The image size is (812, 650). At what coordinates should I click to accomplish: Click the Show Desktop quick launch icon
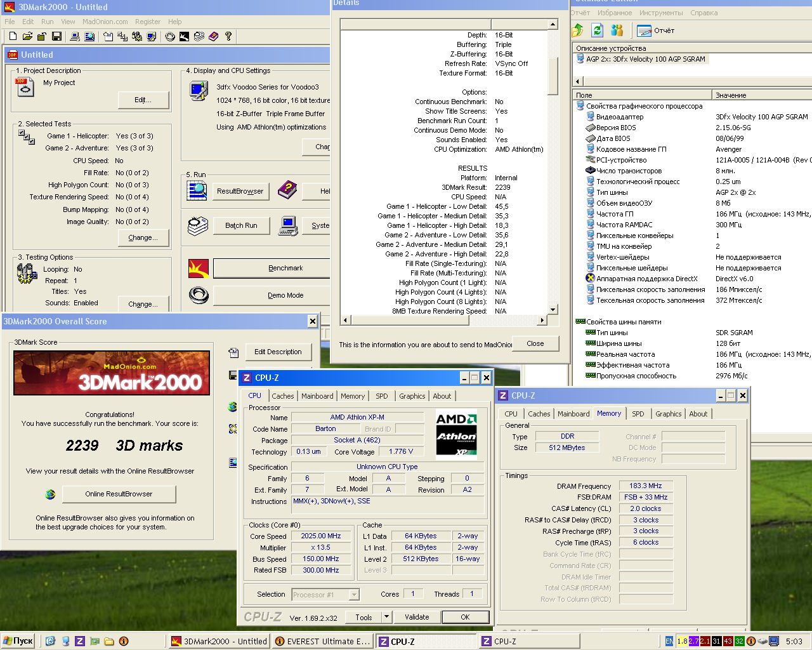pyautogui.click(x=51, y=641)
